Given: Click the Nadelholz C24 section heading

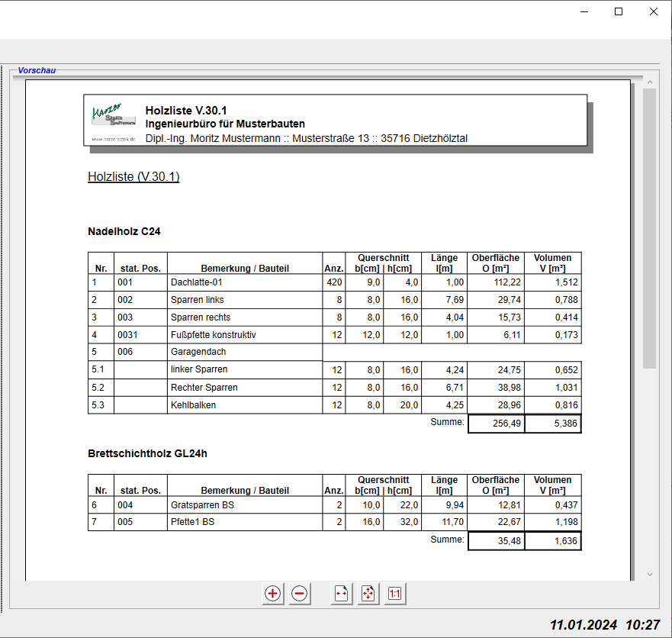Looking at the screenshot, I should click(124, 231).
